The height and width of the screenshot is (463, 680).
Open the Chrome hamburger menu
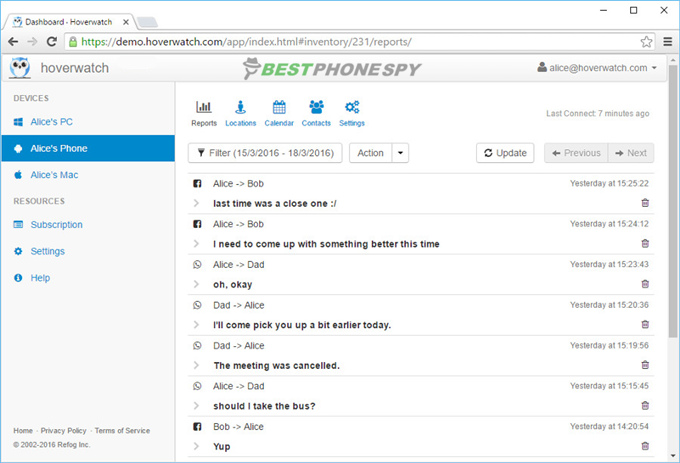(667, 42)
